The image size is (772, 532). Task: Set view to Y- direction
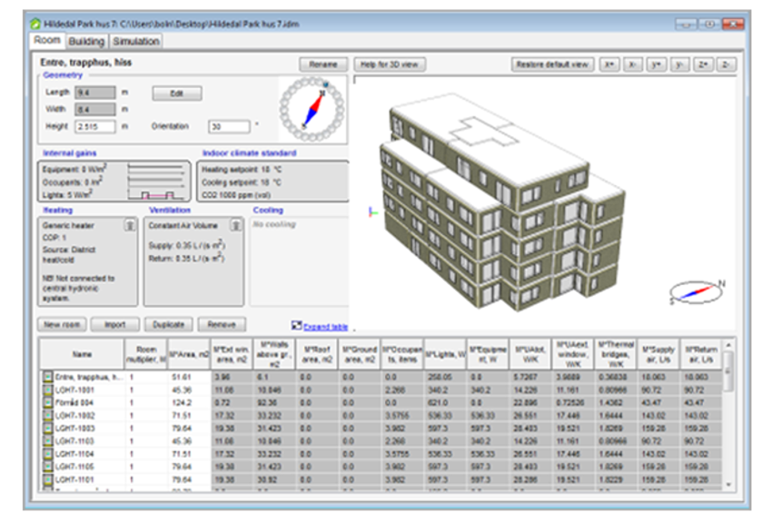pos(680,65)
